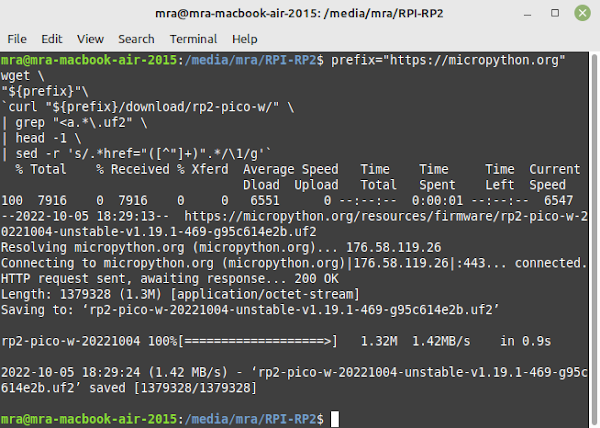Minimize the terminal window

(x=528, y=14)
